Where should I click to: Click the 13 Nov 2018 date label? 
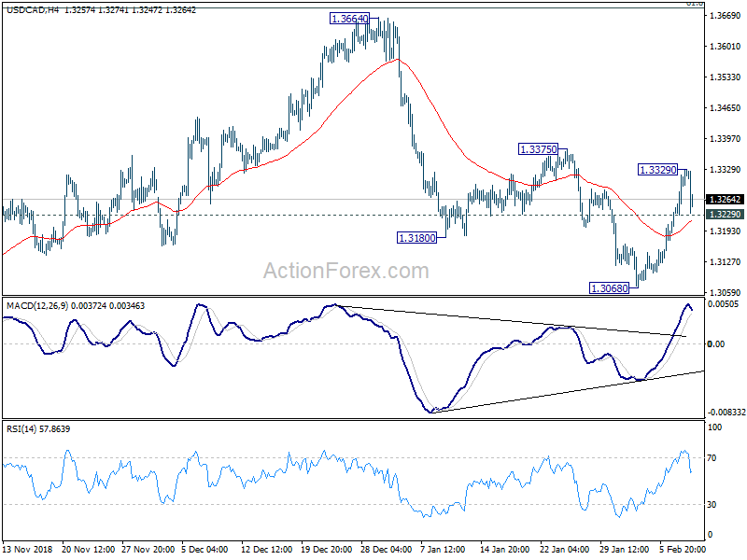pos(27,549)
